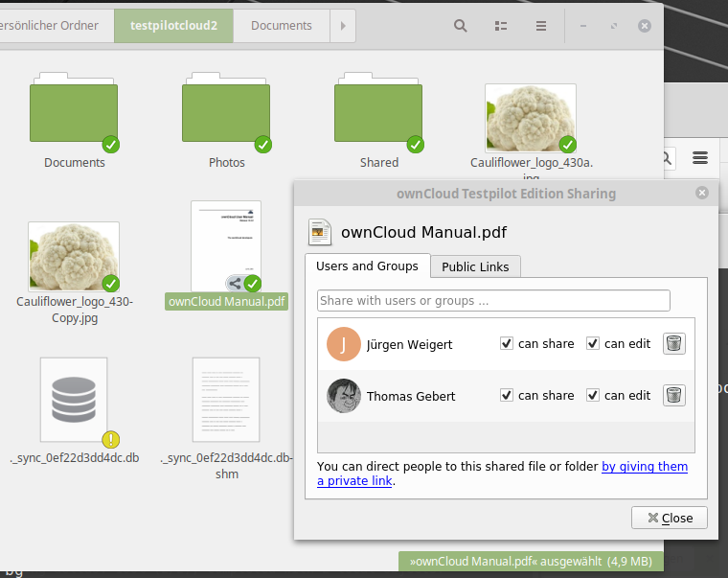Switch to Public Links tab
Screen dimensions: 728x578
[x=475, y=266]
